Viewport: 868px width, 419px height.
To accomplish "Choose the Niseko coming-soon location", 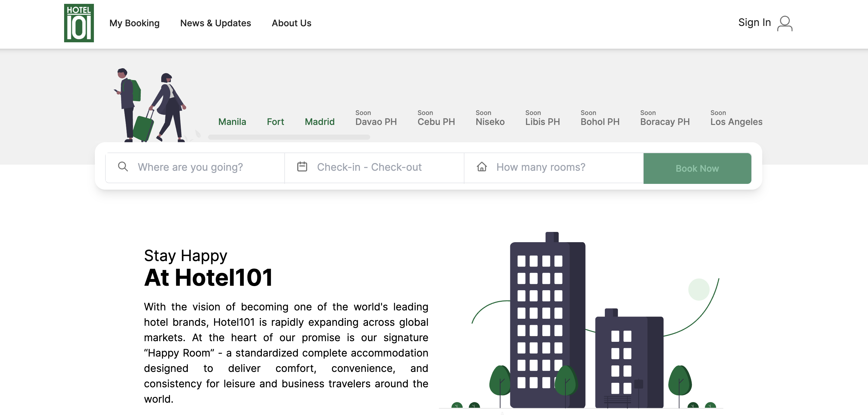I will (x=490, y=118).
